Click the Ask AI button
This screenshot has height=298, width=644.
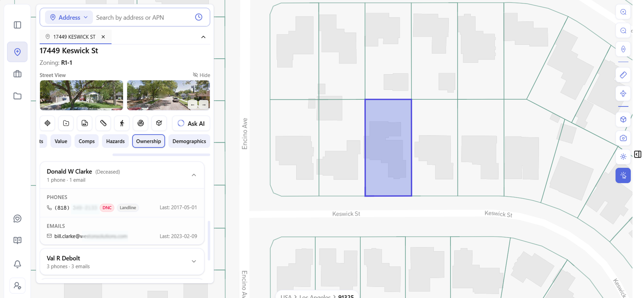[191, 123]
